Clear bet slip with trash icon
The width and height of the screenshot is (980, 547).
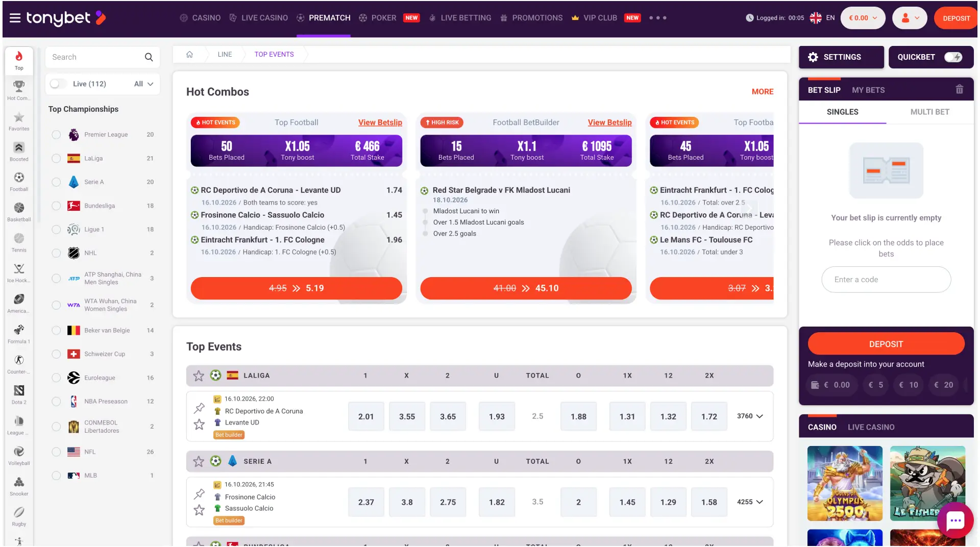(959, 89)
